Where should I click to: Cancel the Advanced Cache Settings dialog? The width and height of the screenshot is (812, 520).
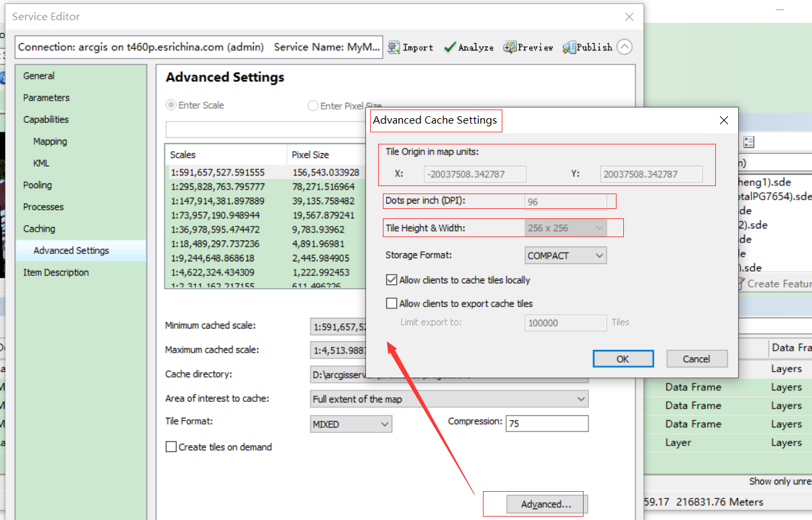697,359
